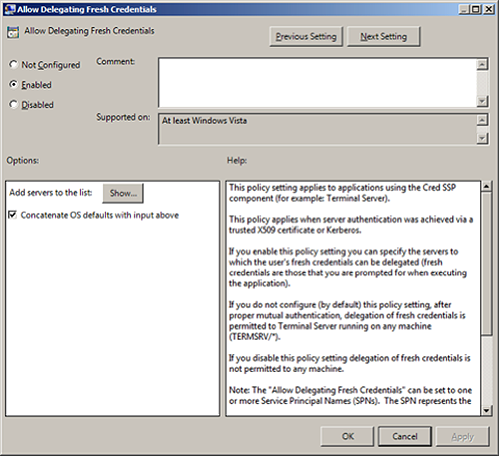Click the Help panel scroll up arrow

click(x=486, y=186)
